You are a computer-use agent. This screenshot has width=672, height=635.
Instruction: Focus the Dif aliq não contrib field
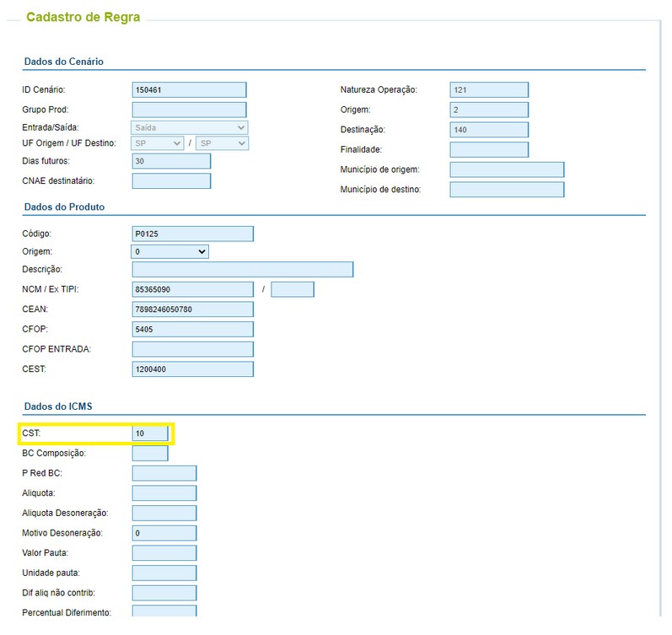[164, 593]
